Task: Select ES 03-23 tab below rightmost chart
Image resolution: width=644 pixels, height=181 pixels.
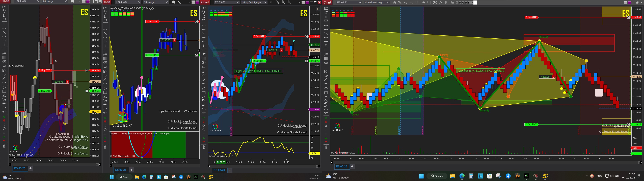Action: (x=341, y=166)
